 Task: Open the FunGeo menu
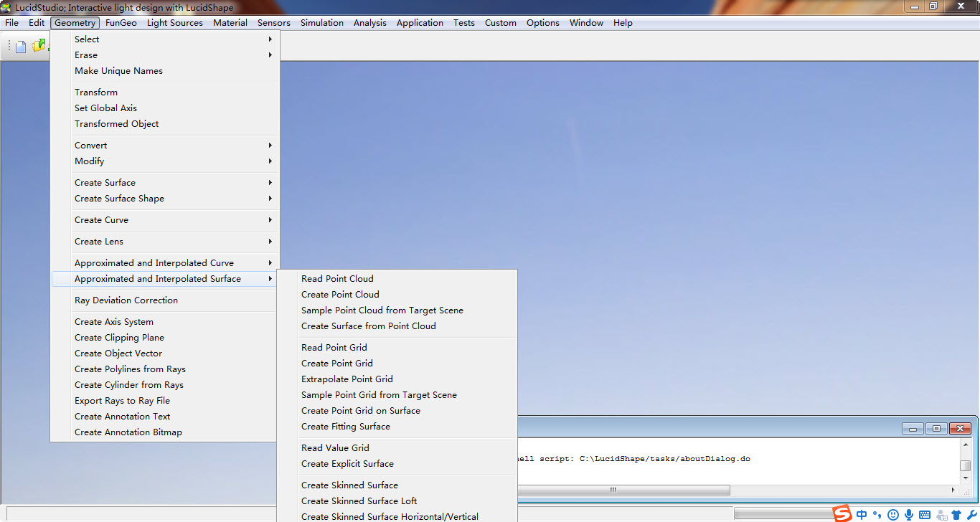[121, 23]
